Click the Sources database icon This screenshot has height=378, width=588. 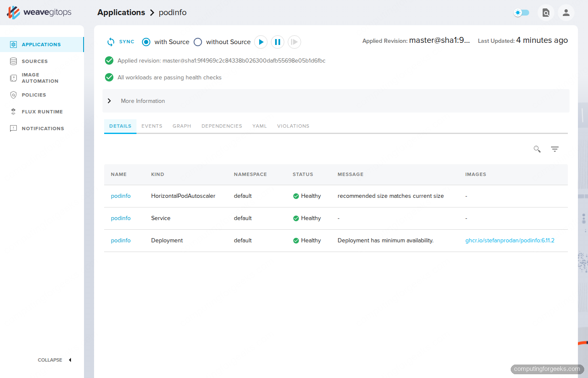(13, 61)
